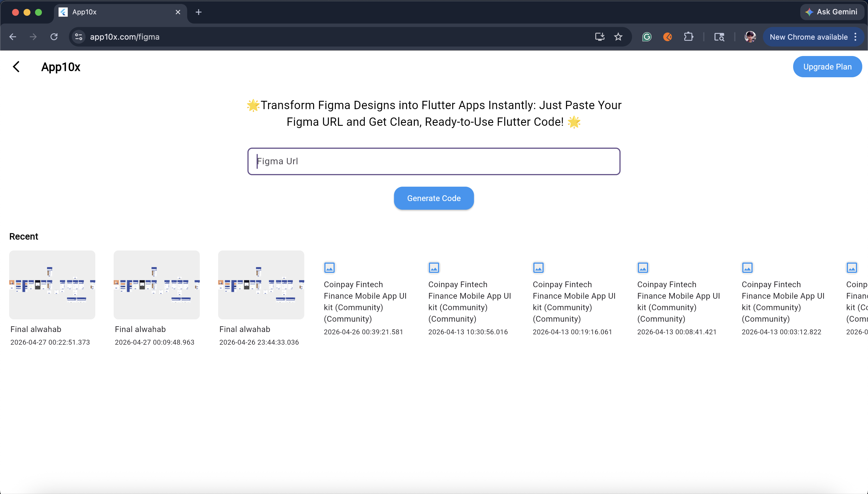Screen dimensions: 868x494
Task: Click Coinpay Fintech title above 2026-04-13 00:19:16.061
Action: tap(574, 302)
